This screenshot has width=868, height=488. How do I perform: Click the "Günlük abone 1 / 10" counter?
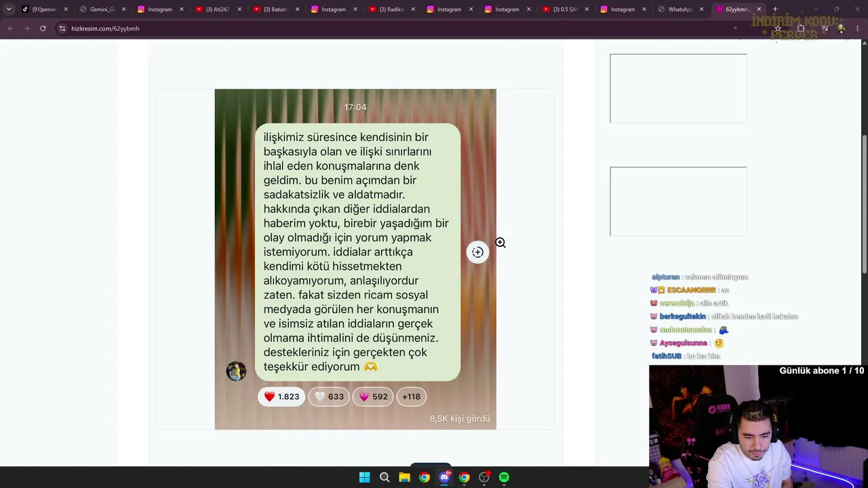click(x=821, y=371)
